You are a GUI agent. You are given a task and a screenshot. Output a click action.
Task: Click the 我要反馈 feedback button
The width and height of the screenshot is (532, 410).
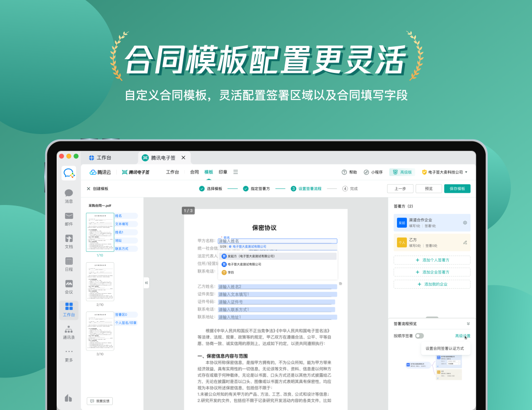point(100,401)
